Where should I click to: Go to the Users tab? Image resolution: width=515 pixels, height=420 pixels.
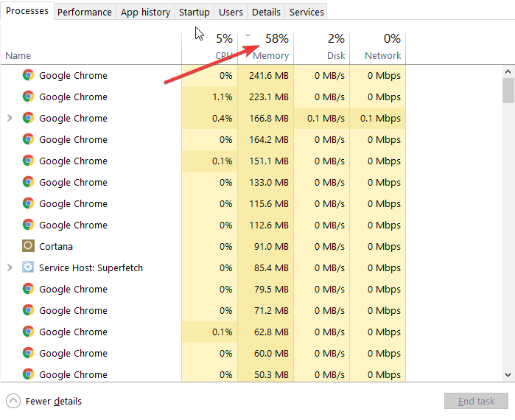(231, 12)
